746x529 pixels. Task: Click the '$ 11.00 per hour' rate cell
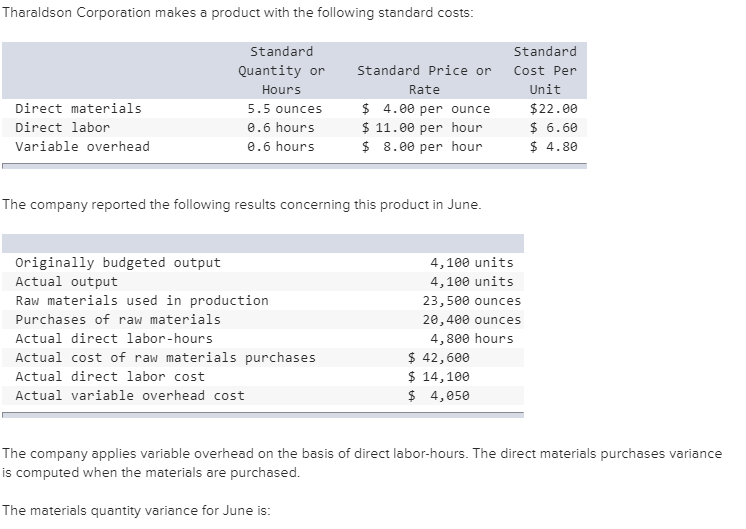coord(422,127)
